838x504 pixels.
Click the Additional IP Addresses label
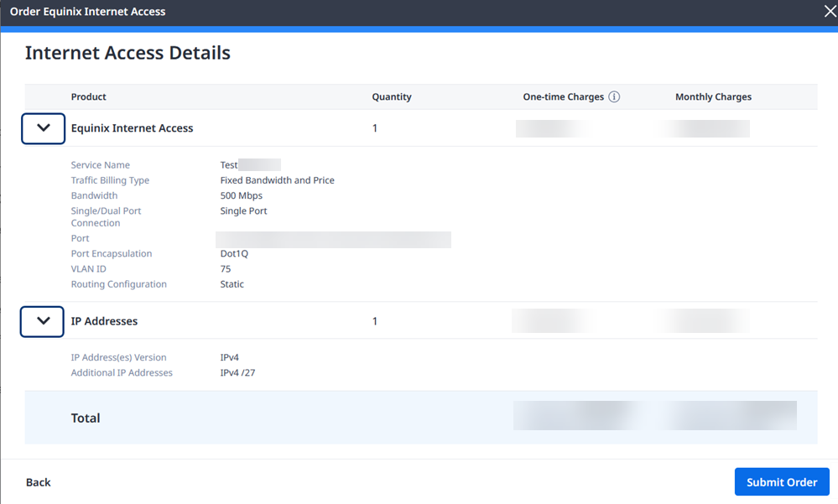point(122,372)
